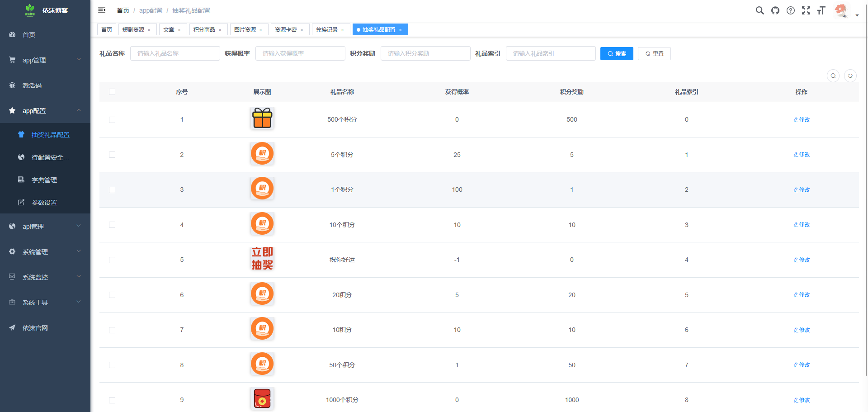Image resolution: width=868 pixels, height=412 pixels.
Task: Select the checkbox for 祝你好运 row
Action: click(x=112, y=260)
